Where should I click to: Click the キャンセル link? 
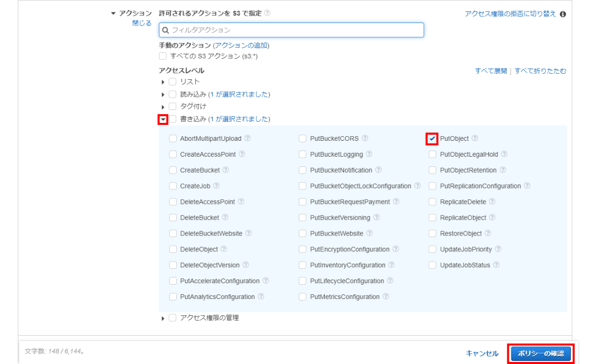[x=482, y=353]
